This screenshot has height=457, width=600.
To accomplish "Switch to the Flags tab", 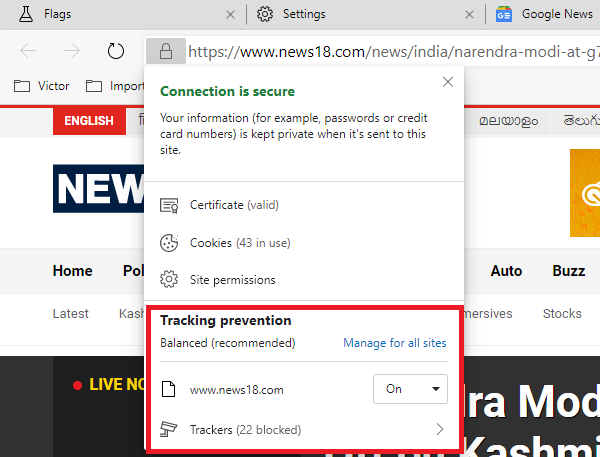I will coord(122,15).
